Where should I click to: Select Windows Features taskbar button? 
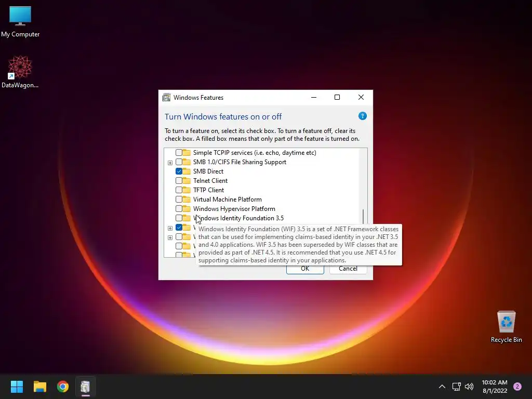point(86,387)
